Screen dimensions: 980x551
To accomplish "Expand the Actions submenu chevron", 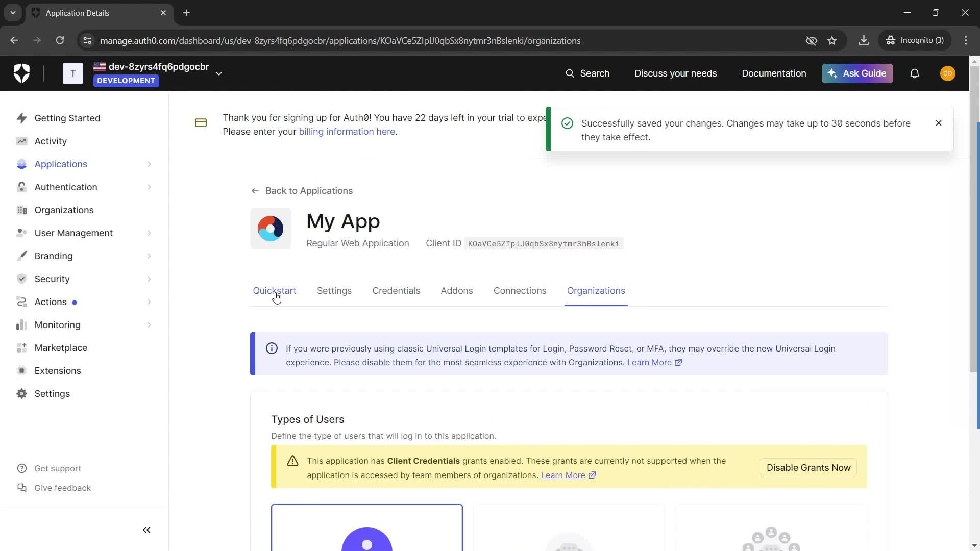I will 149,302.
